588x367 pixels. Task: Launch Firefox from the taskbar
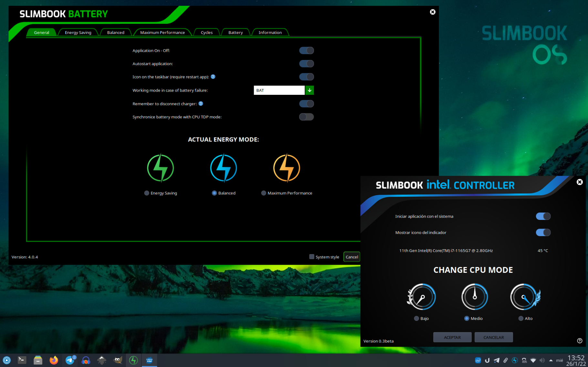point(54,360)
